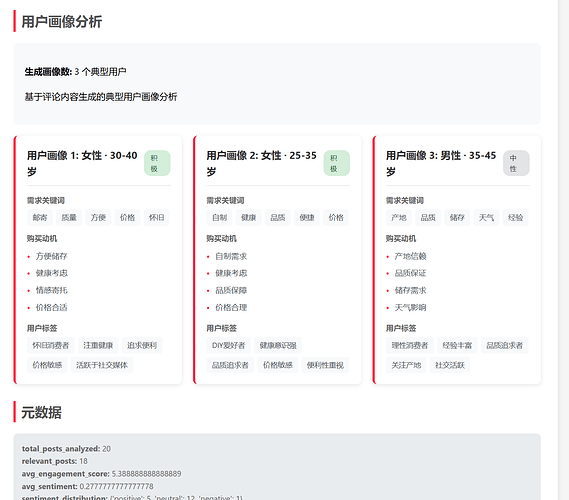Click the 邮寄 keyword tag

pos(40,218)
